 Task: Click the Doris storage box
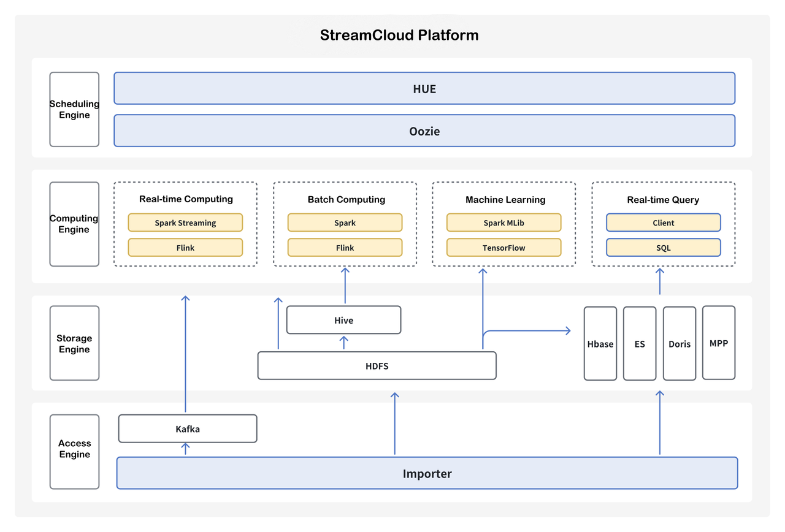click(x=680, y=344)
